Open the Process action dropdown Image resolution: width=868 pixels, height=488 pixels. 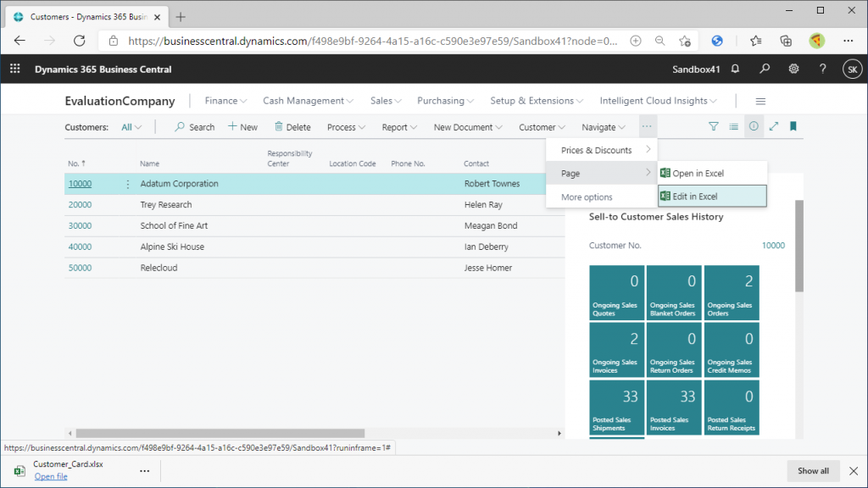click(346, 127)
